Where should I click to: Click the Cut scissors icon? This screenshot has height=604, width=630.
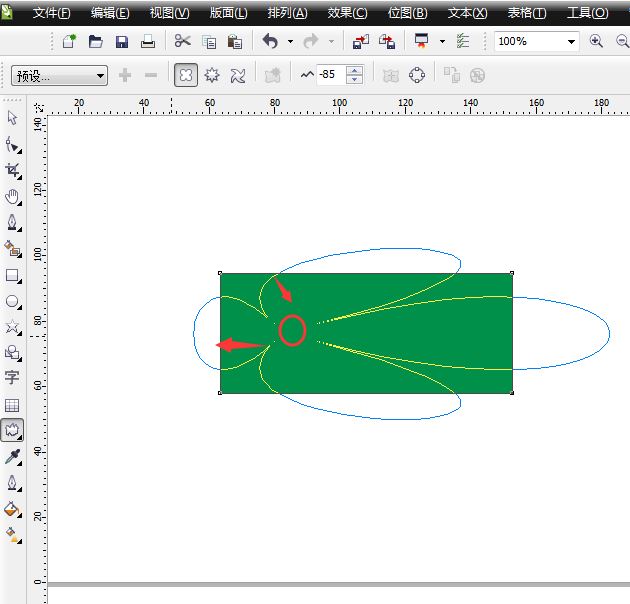182,42
